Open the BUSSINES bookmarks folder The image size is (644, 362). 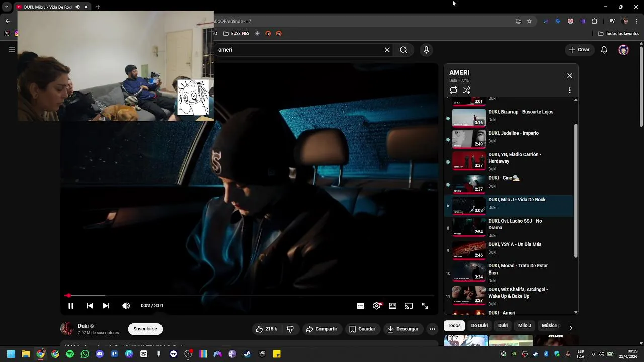tap(236, 34)
